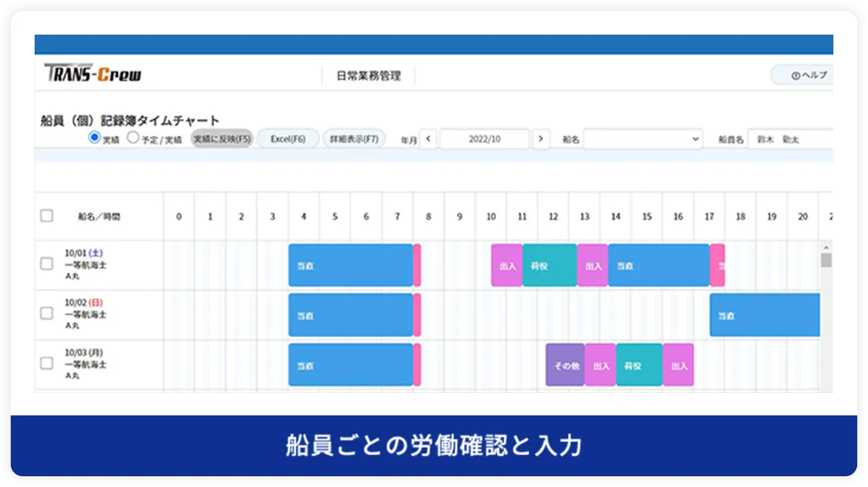Click the hour 17 column header
The width and height of the screenshot is (868, 487).
(x=709, y=217)
